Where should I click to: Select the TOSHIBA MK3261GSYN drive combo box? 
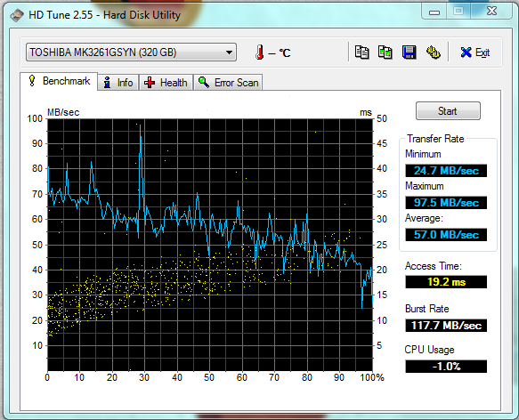coord(131,52)
